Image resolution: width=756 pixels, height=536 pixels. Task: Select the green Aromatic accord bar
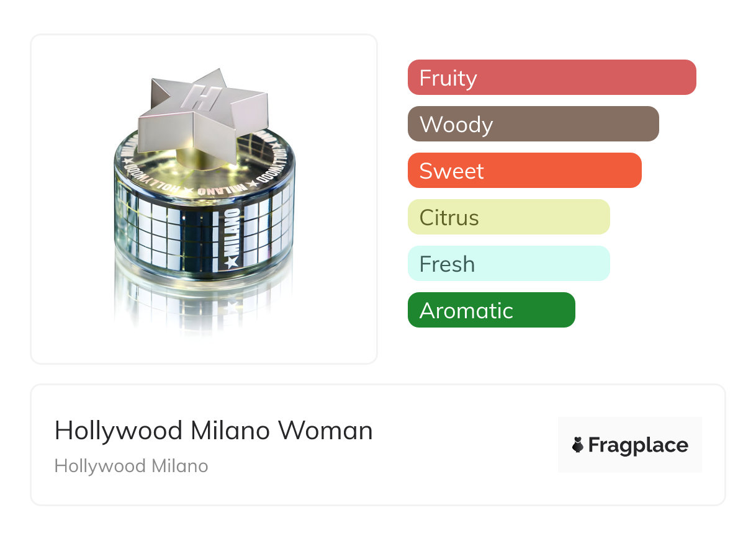(x=491, y=310)
